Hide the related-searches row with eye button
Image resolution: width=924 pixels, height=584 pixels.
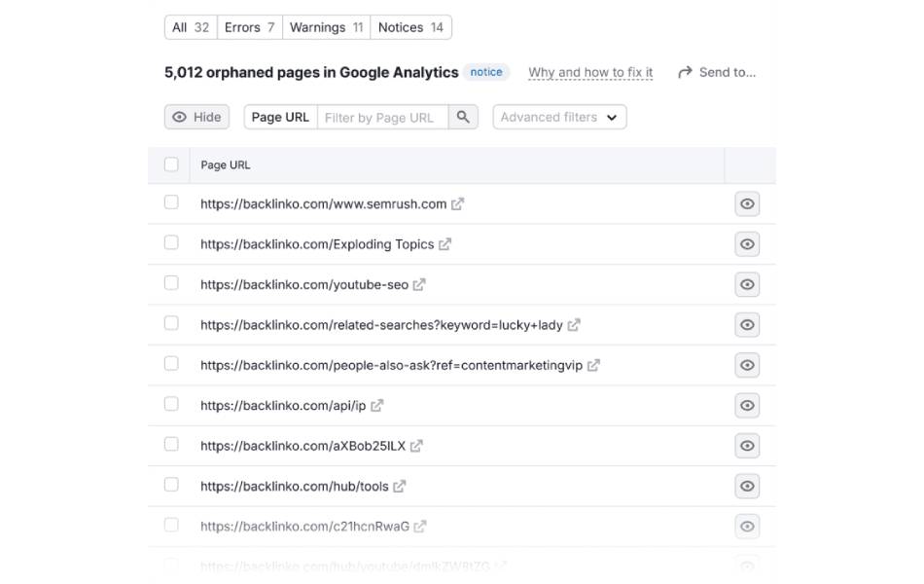747,325
